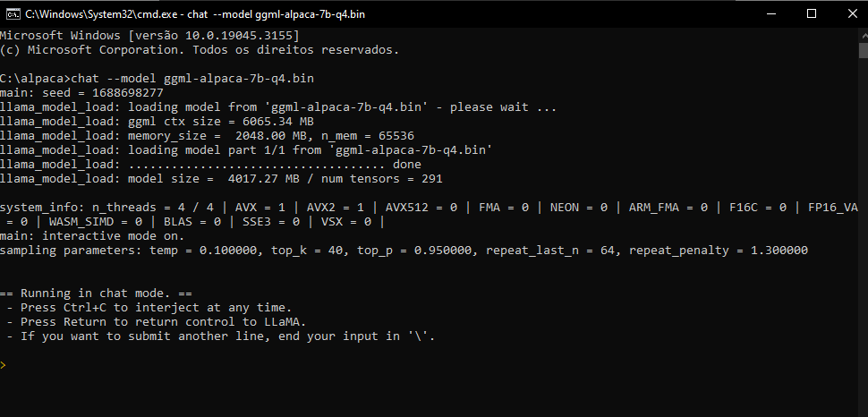Viewport: 868px width, 417px height.
Task: Click the window title bar text
Action: [x=195, y=13]
